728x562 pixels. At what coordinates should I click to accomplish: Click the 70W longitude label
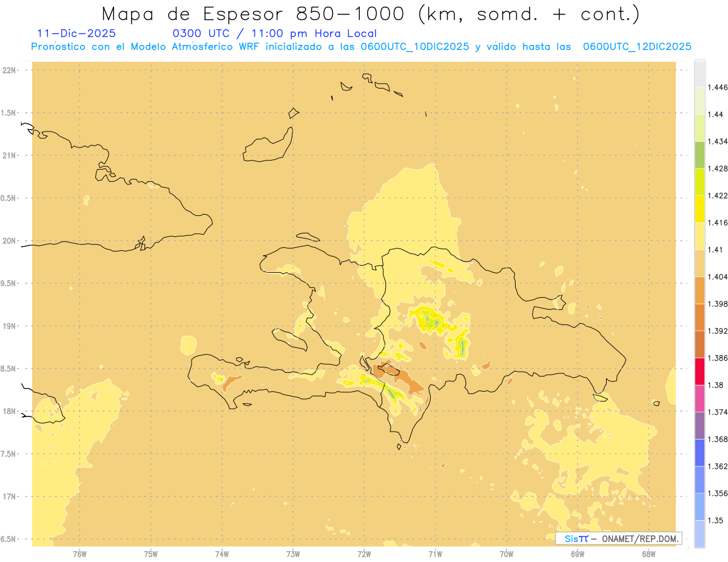[x=507, y=554]
